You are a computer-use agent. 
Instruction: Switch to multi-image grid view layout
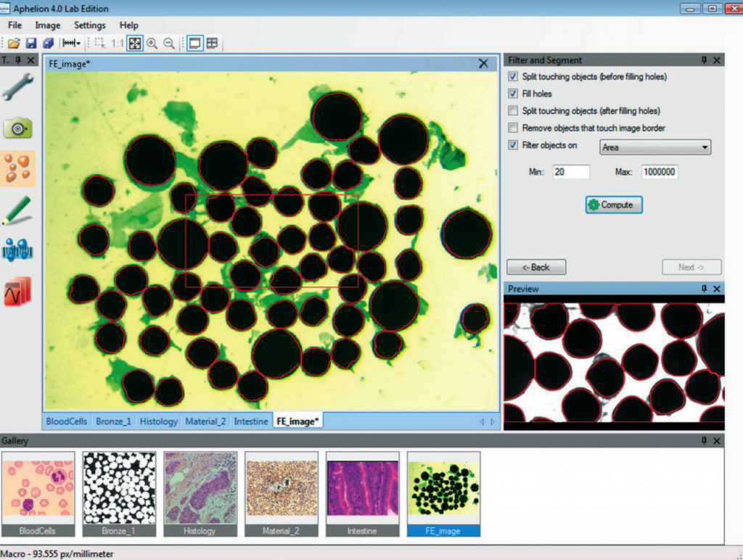click(x=212, y=44)
